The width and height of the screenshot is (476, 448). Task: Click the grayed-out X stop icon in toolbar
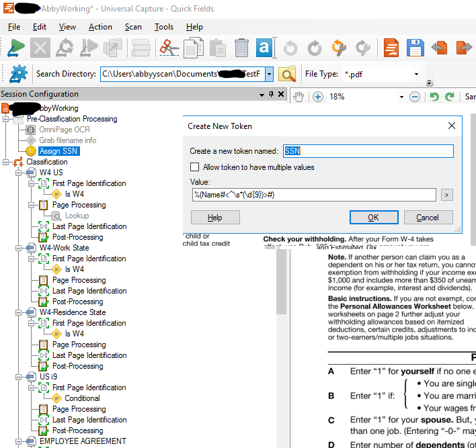40,48
